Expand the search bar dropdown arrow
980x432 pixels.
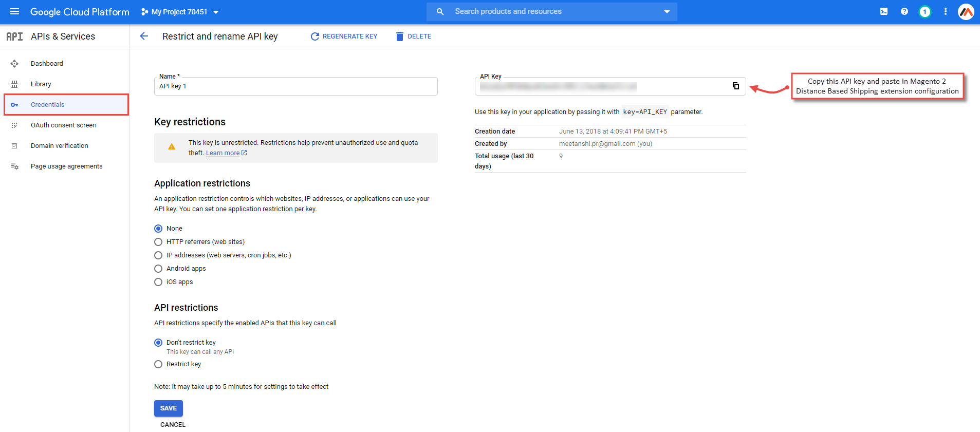pos(667,11)
